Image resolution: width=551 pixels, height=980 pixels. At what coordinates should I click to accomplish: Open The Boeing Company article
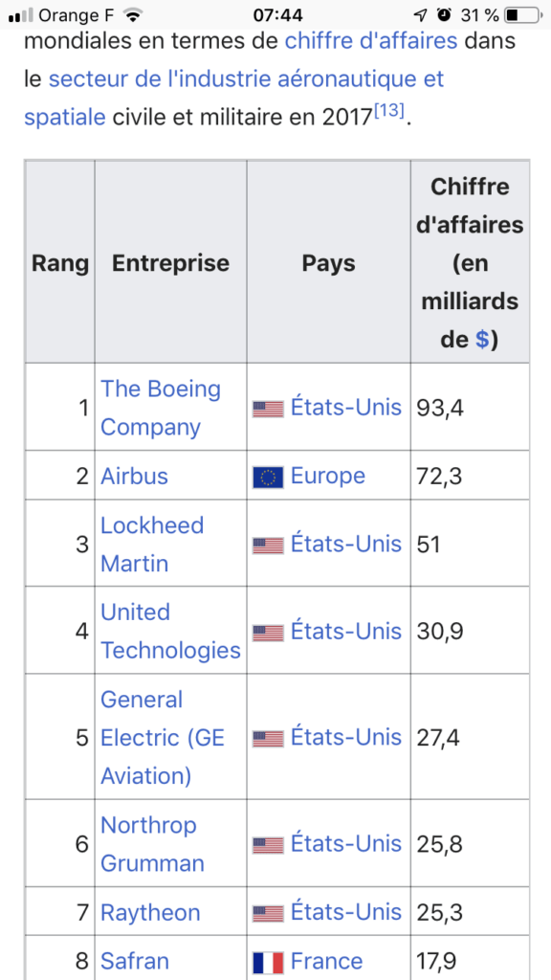tap(161, 408)
